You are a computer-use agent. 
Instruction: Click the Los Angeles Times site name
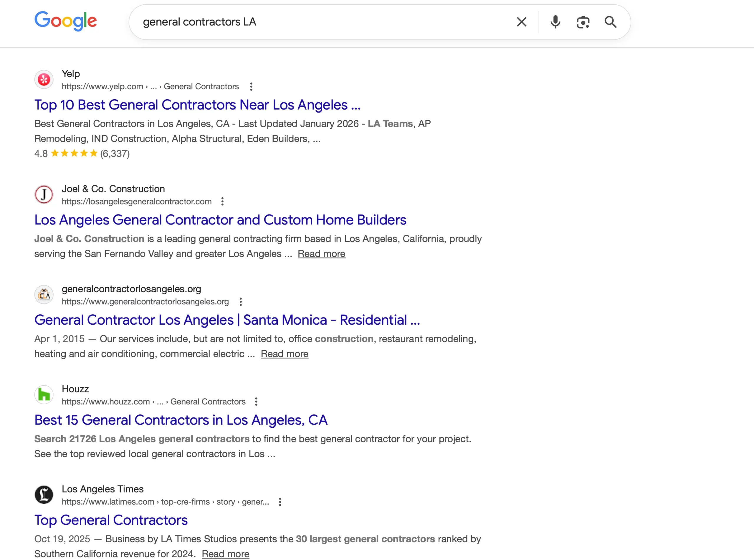click(x=103, y=489)
